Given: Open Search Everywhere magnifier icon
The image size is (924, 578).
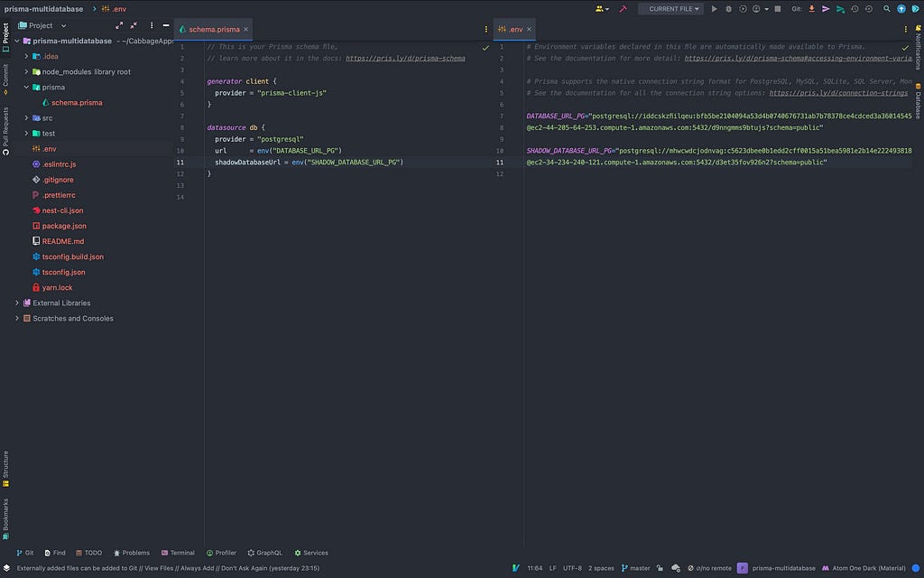Looking at the screenshot, I should [887, 9].
